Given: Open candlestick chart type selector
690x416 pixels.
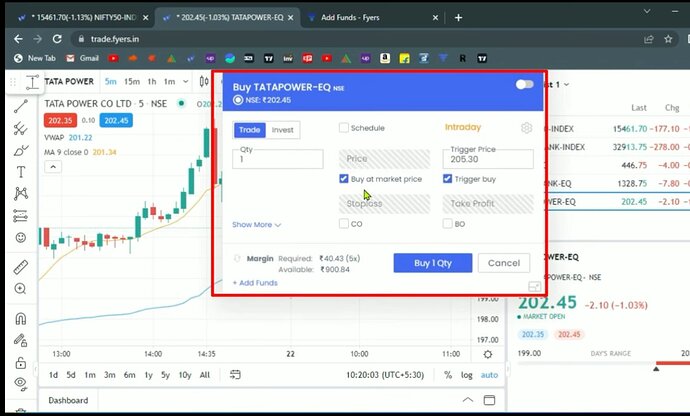Looking at the screenshot, I should pyautogui.click(x=204, y=81).
